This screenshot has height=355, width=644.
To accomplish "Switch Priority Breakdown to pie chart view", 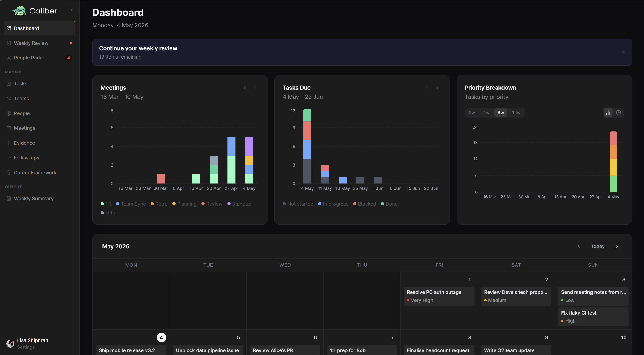I will [619, 113].
